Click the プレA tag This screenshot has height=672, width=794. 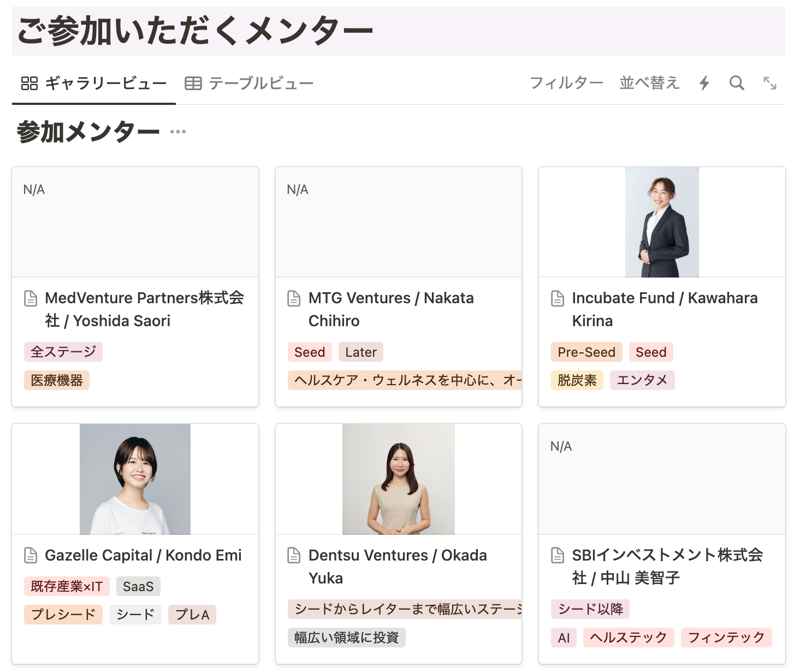192,615
